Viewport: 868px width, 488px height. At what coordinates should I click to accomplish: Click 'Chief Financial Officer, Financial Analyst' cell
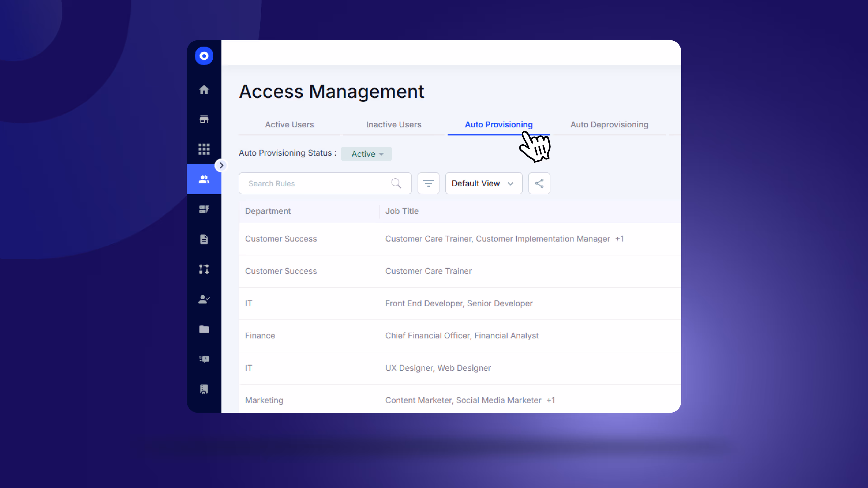point(462,336)
